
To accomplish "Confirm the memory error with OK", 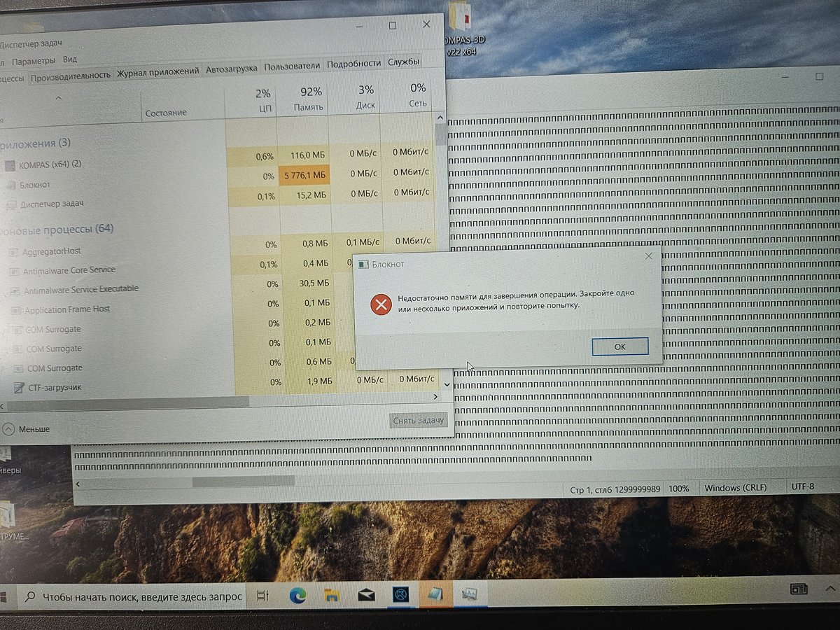I will click(x=619, y=346).
